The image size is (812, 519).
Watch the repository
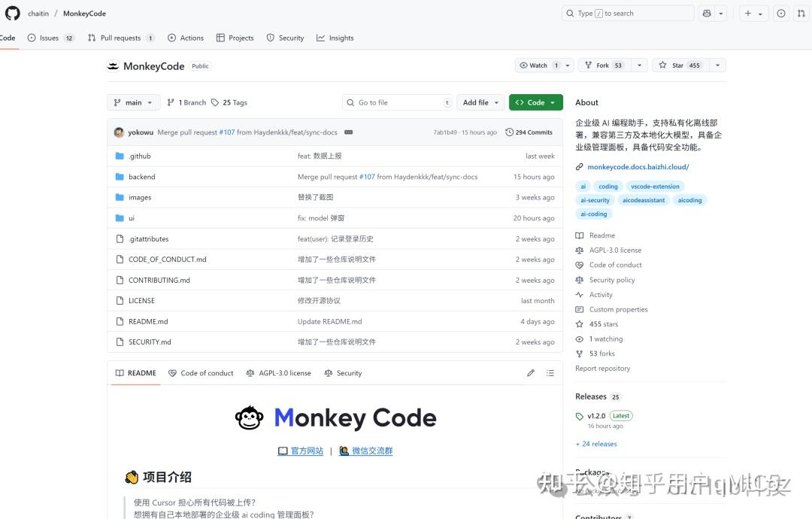coord(538,65)
